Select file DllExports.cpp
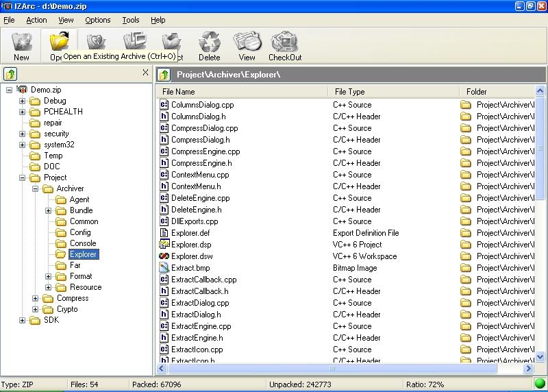This screenshot has width=548, height=392. [195, 221]
